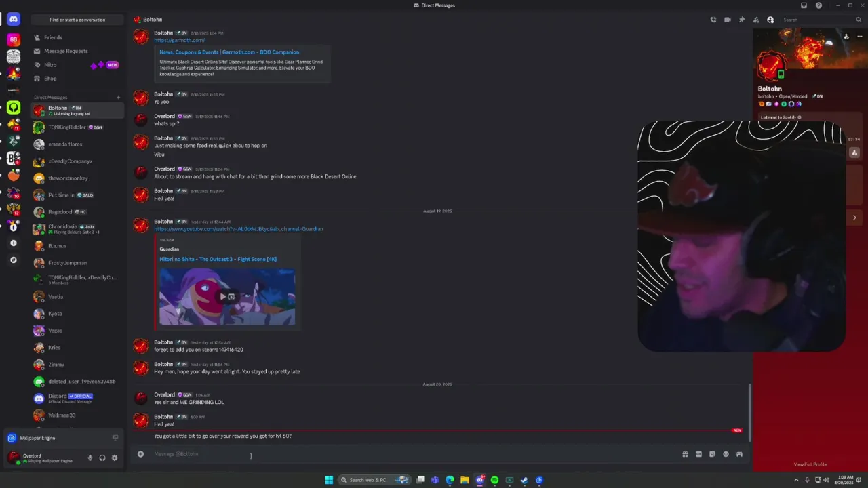Click the Windows Start button
The image size is (868, 488).
[x=329, y=480]
